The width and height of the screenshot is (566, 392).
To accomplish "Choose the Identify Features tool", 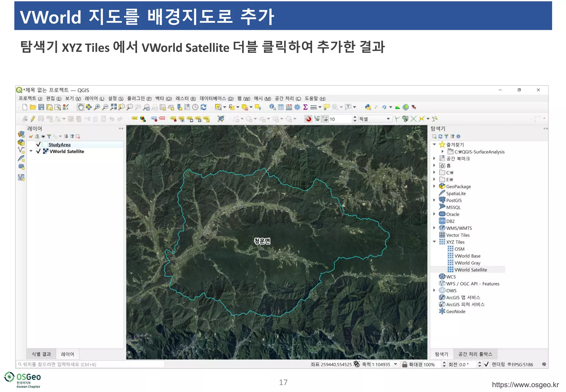I will click(272, 107).
